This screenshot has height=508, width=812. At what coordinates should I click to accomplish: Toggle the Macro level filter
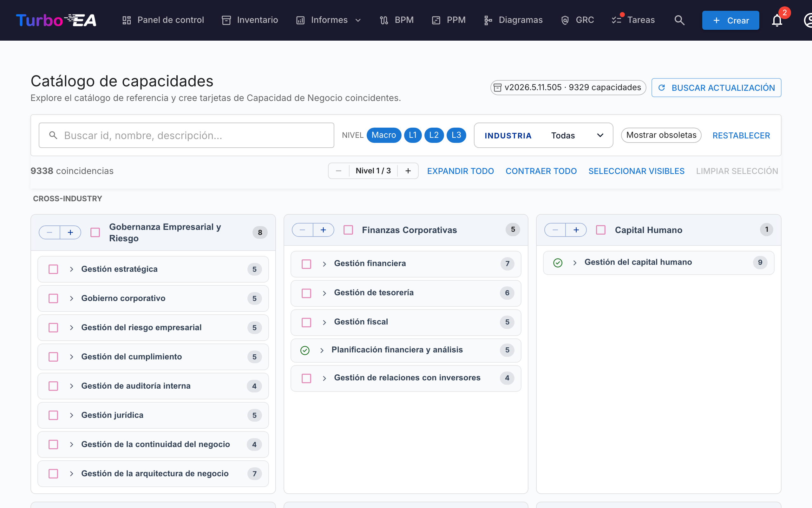[x=384, y=135]
